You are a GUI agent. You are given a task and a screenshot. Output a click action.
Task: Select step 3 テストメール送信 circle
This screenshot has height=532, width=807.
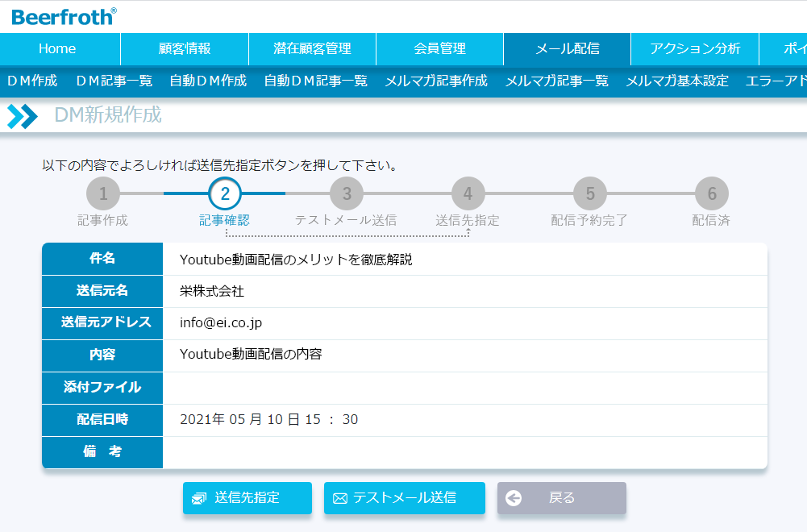(x=347, y=193)
